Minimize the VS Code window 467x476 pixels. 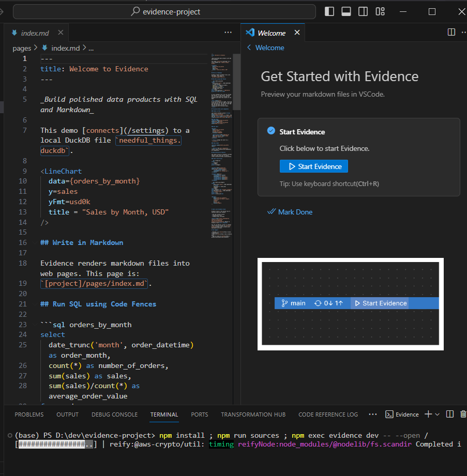pos(403,11)
